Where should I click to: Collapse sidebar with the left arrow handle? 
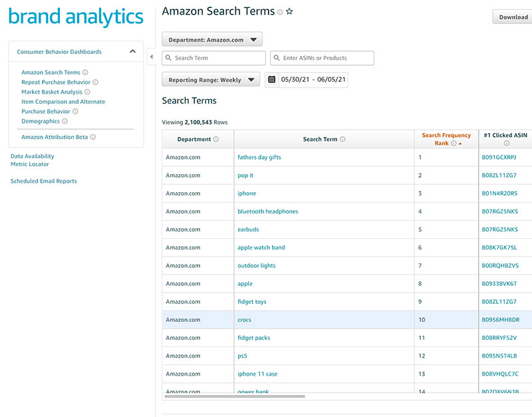coord(152,57)
